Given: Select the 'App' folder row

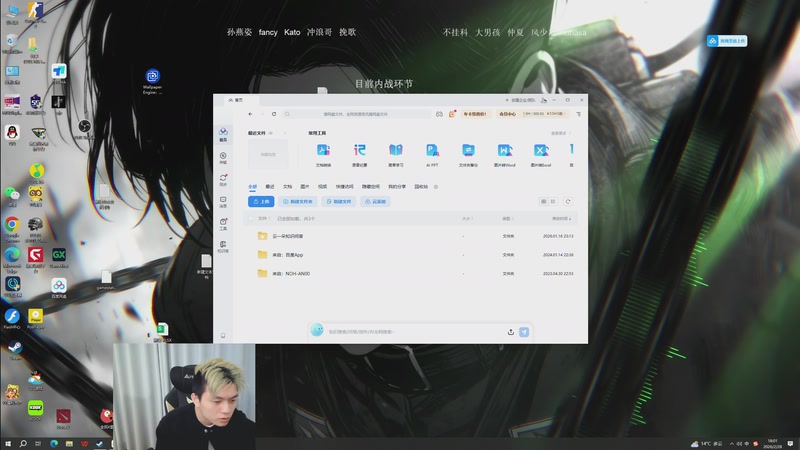Looking at the screenshot, I should click(412, 255).
